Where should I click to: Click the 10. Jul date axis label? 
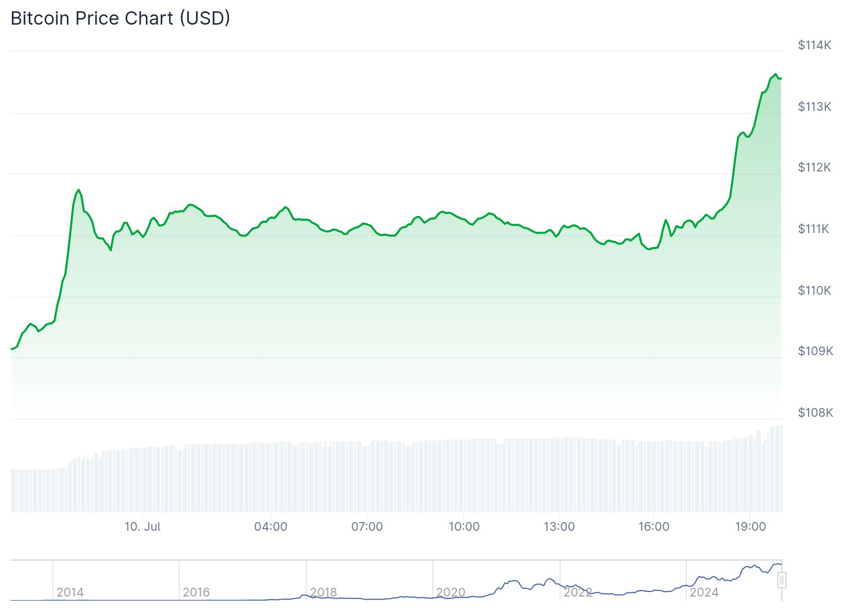coord(143,527)
